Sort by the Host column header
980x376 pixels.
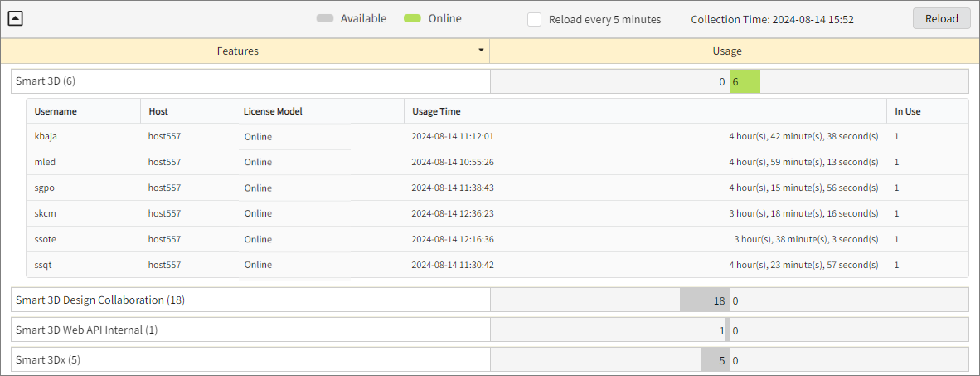tap(188, 111)
